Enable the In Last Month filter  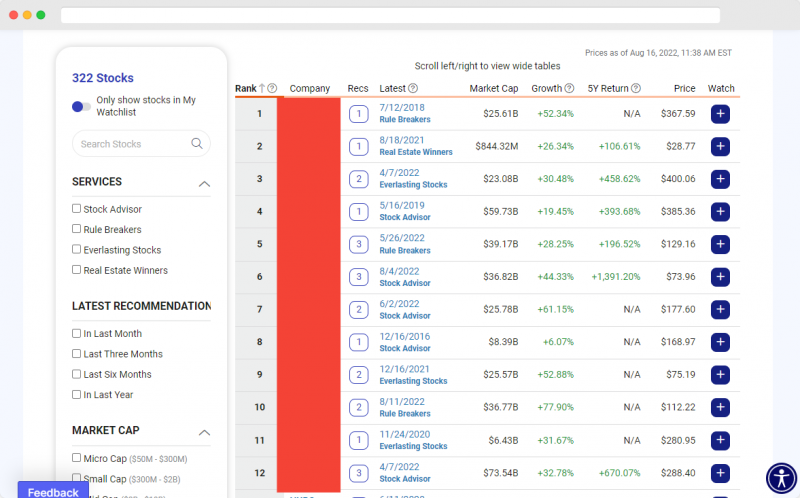click(77, 333)
